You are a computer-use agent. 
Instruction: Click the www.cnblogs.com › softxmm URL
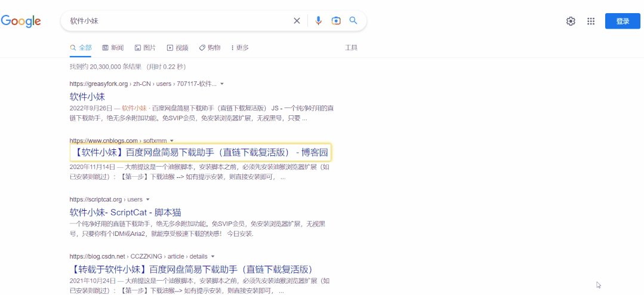click(118, 141)
